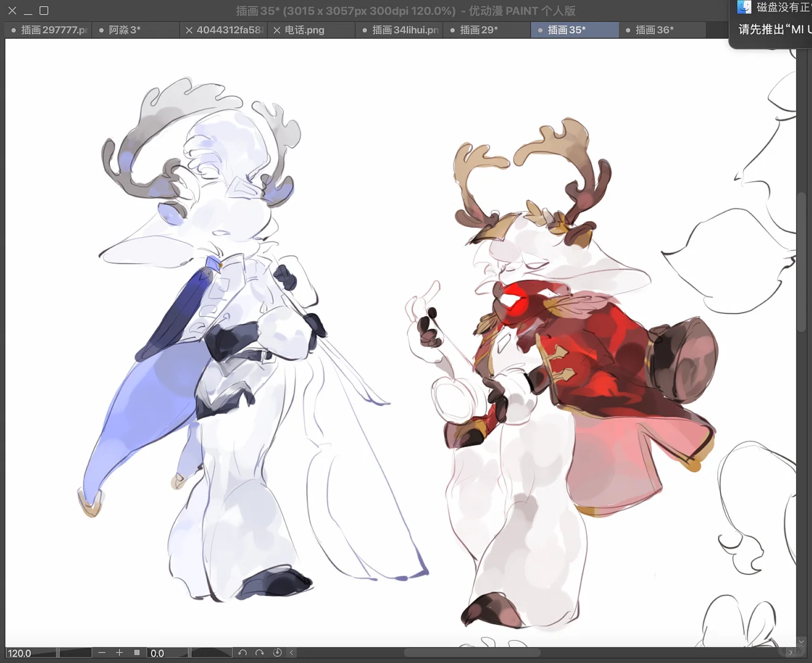Open the 插画29* document tab
The height and width of the screenshot is (663, 812).
(487, 30)
